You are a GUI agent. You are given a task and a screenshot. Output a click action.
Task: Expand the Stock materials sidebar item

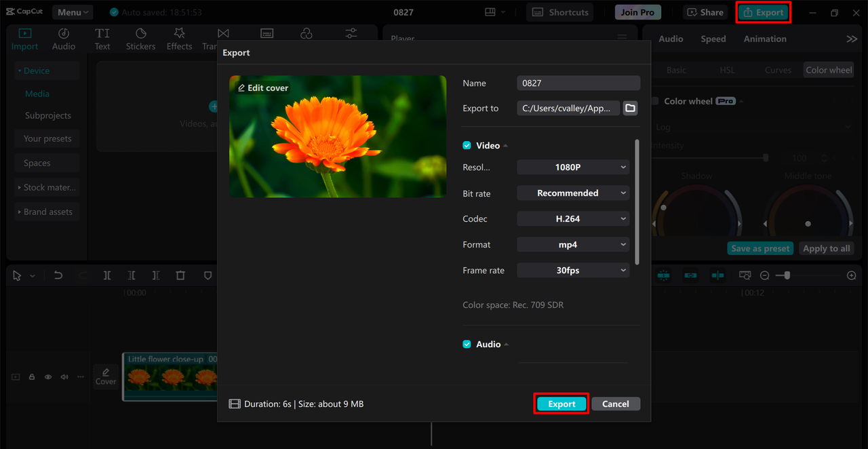pos(46,188)
